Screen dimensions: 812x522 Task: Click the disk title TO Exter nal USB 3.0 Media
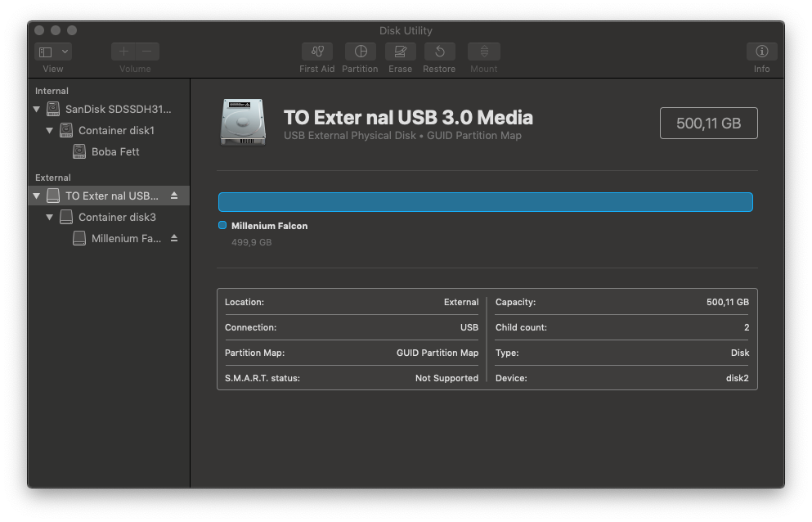pos(408,117)
